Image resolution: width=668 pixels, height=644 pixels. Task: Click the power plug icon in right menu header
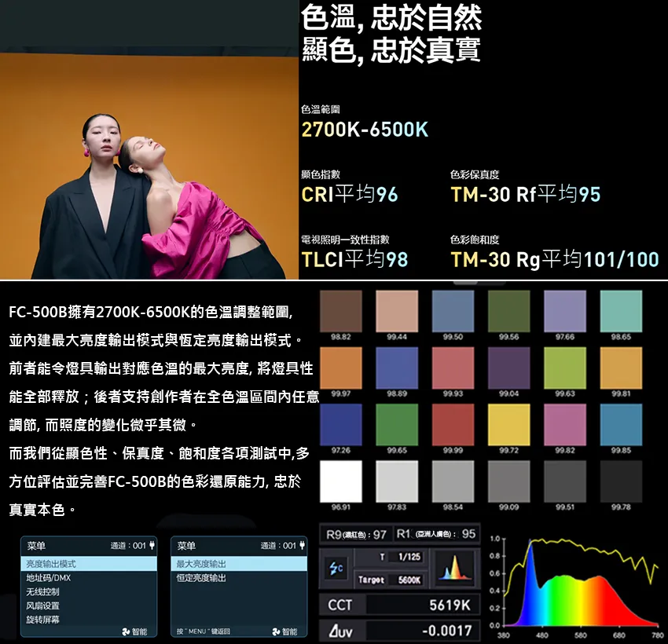302,545
